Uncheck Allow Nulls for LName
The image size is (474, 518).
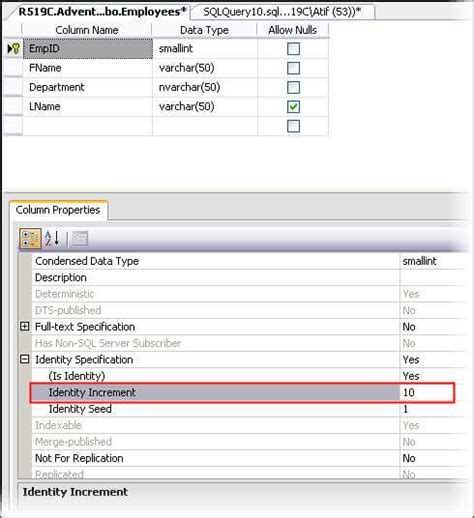293,107
